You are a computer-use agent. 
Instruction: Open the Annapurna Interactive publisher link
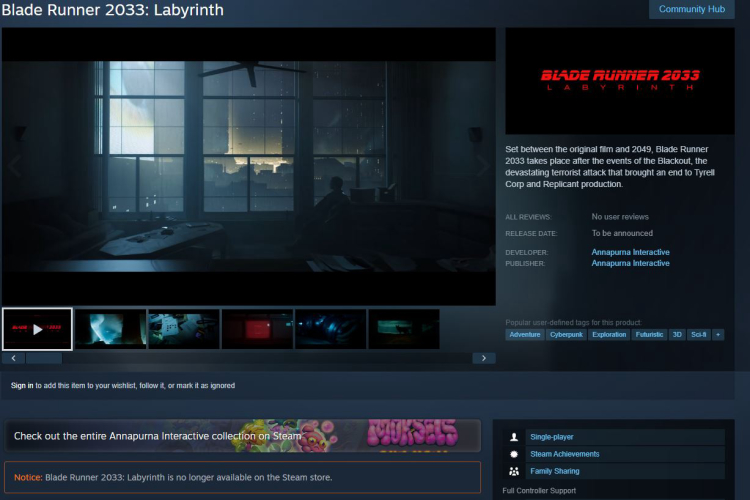pyautogui.click(x=630, y=263)
